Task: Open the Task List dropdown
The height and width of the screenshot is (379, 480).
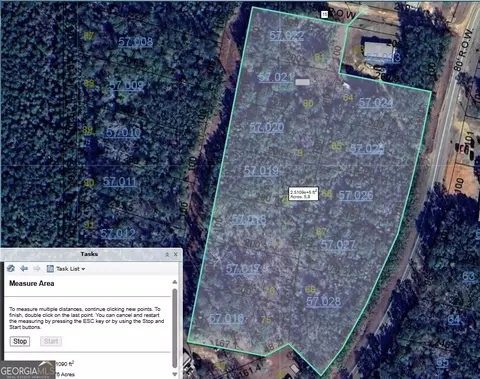Action: pyautogui.click(x=70, y=269)
